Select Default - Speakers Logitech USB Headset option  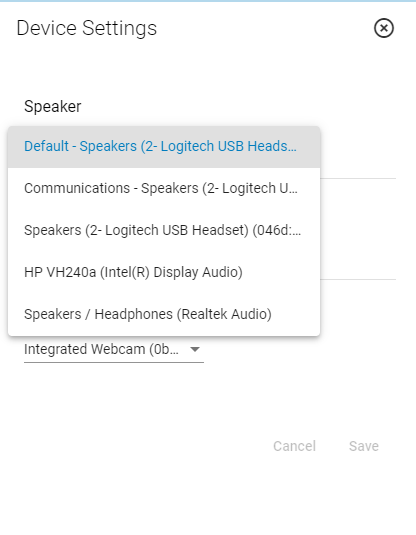click(x=164, y=147)
